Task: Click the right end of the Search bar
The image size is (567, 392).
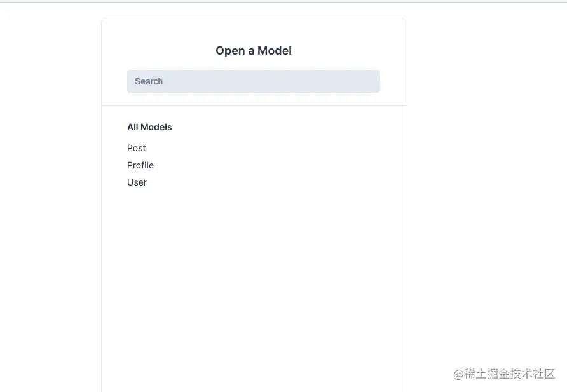Action: pos(372,81)
